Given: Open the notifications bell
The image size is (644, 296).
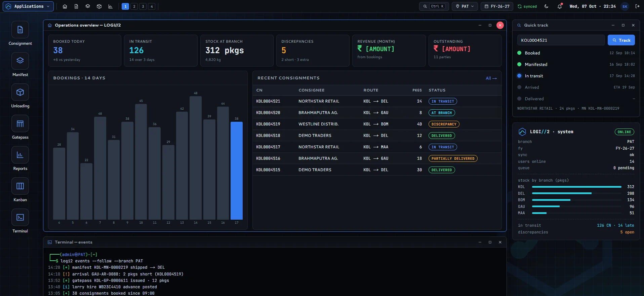Looking at the screenshot, I should tap(560, 6).
